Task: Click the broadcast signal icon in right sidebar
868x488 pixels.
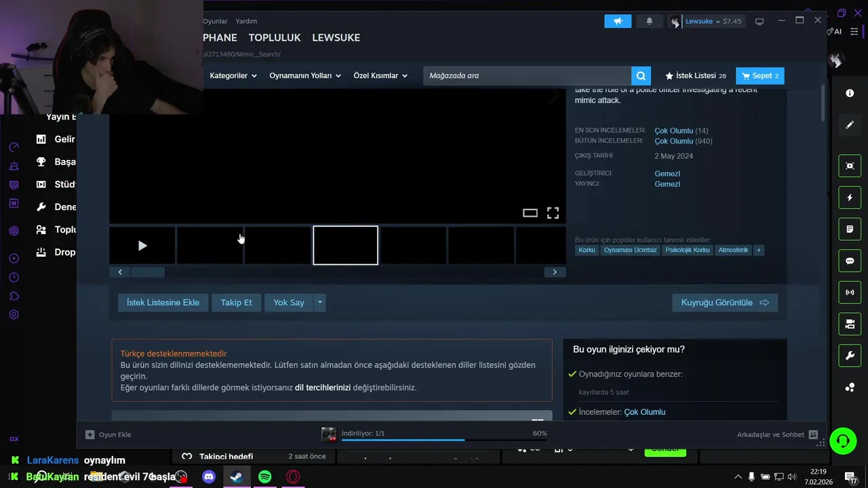Action: click(850, 293)
